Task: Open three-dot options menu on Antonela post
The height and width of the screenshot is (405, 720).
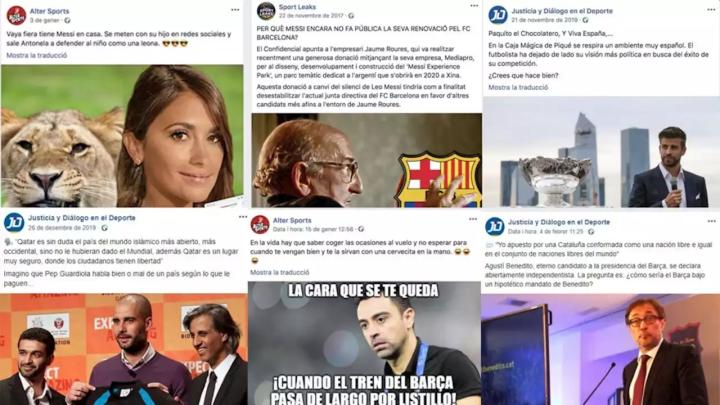Action: [235, 10]
